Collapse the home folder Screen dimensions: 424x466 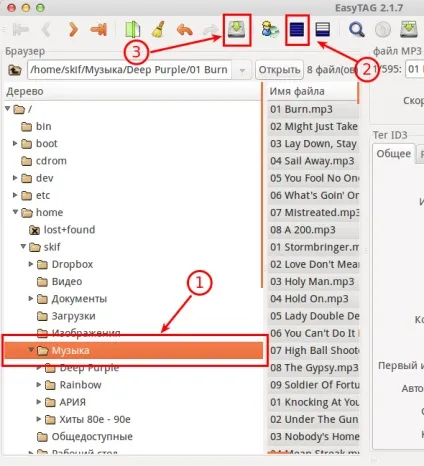(15, 212)
